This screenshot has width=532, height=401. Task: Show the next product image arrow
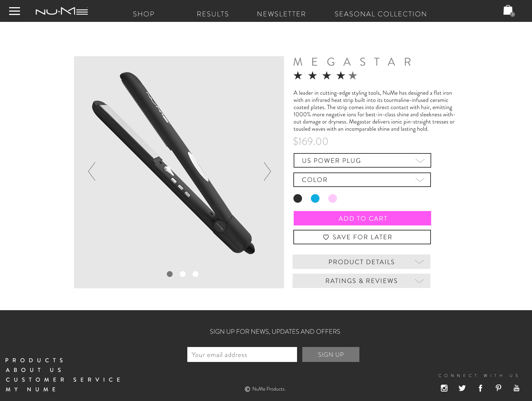tap(267, 171)
